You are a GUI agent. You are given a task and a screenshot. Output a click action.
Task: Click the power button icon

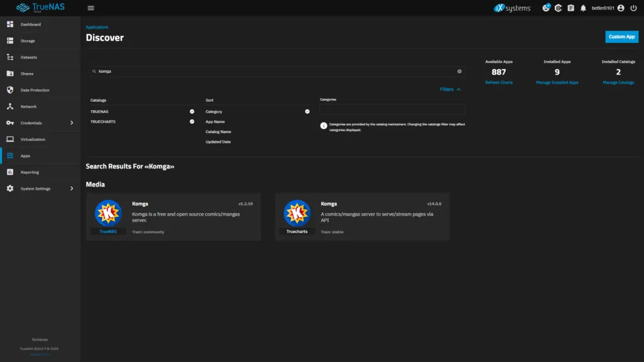(633, 8)
